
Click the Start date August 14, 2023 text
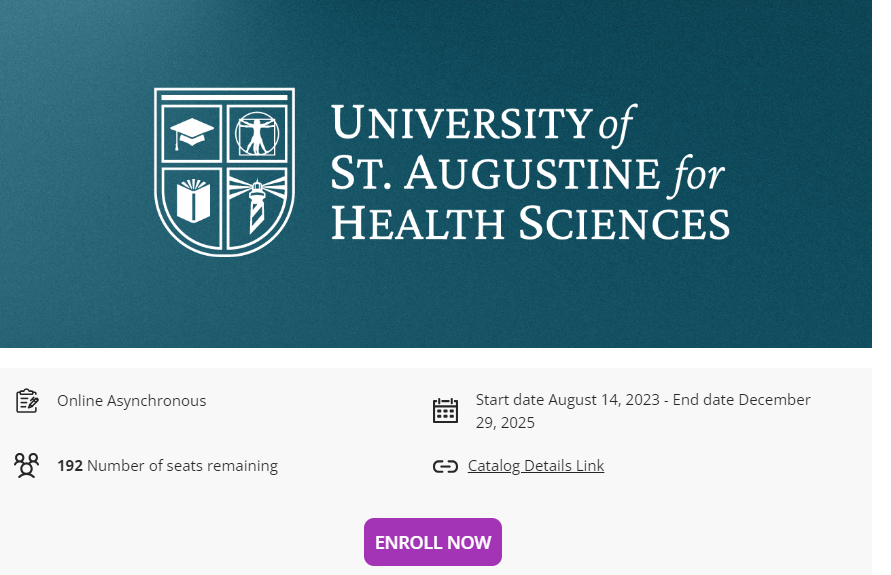[x=567, y=399]
